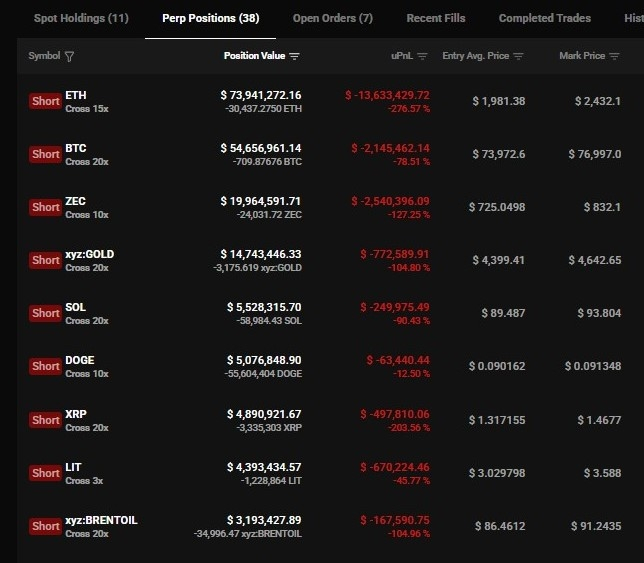Click Brent oil position value $ 3,193,427.89
644x563 pixels.
click(x=264, y=520)
